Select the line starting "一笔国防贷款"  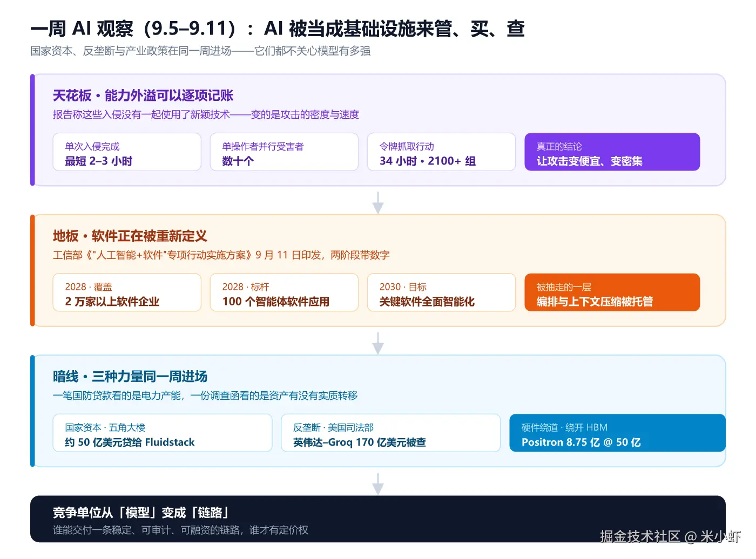(x=205, y=396)
